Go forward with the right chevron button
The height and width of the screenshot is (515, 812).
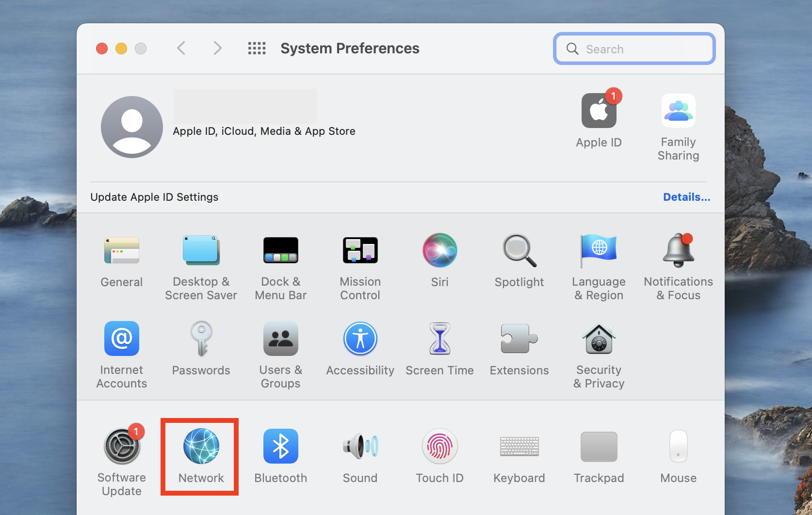(217, 48)
